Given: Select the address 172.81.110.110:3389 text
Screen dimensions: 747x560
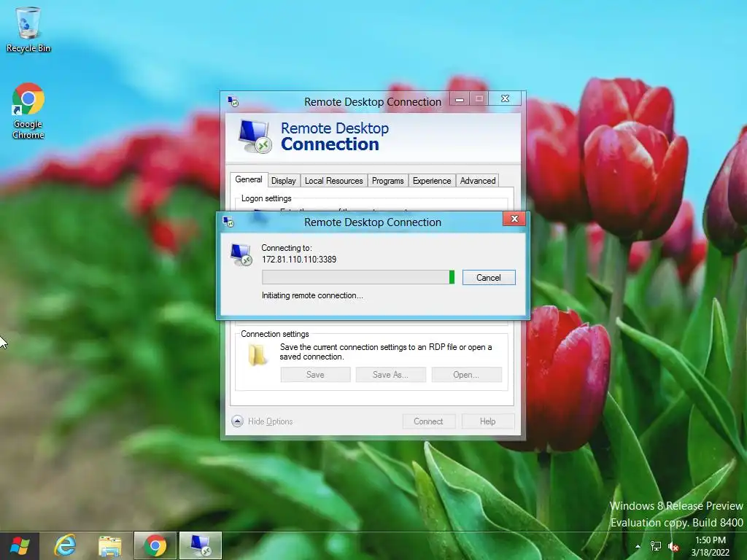Looking at the screenshot, I should pyautogui.click(x=299, y=260).
